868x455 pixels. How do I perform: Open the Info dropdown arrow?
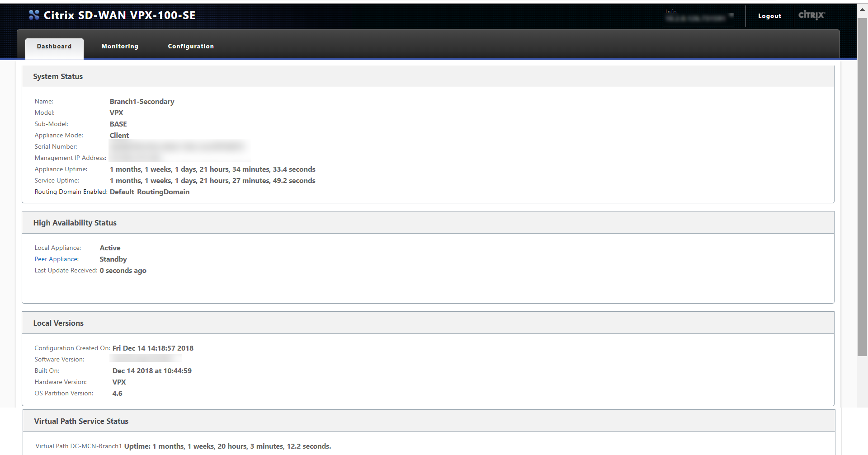coord(731,15)
